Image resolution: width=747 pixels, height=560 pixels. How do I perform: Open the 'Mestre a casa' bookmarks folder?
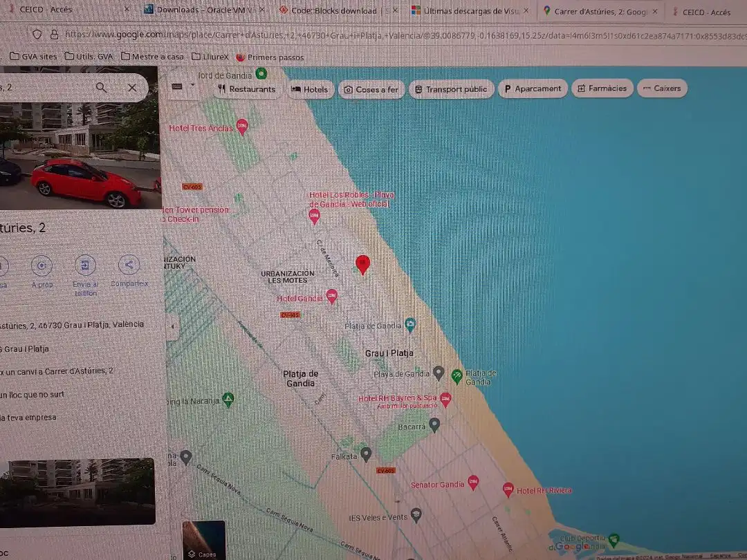pos(152,57)
